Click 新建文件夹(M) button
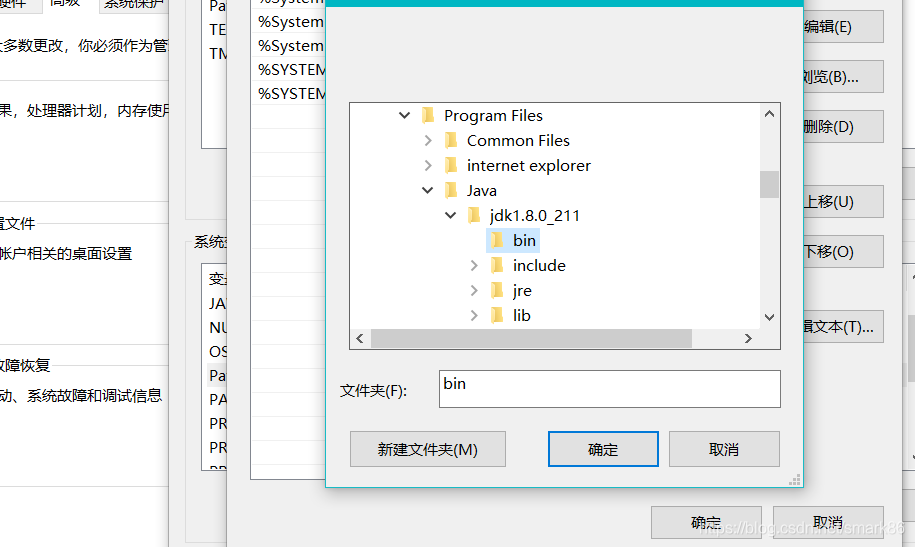The image size is (915, 547). pos(428,449)
